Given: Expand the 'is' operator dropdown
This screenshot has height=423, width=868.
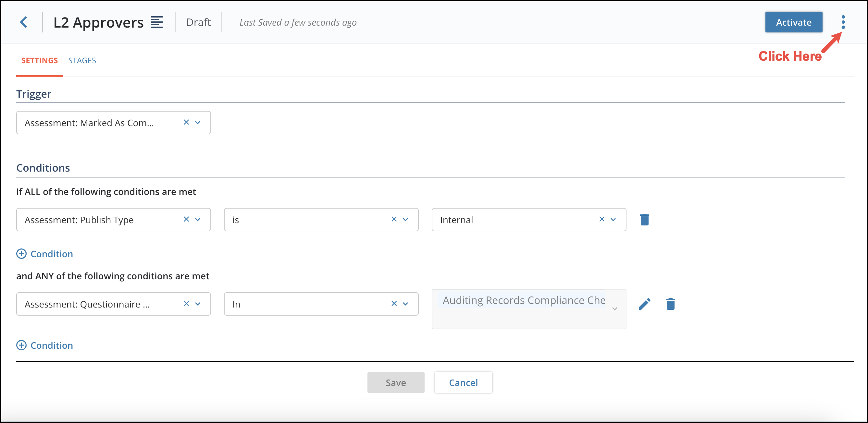Looking at the screenshot, I should (x=406, y=220).
